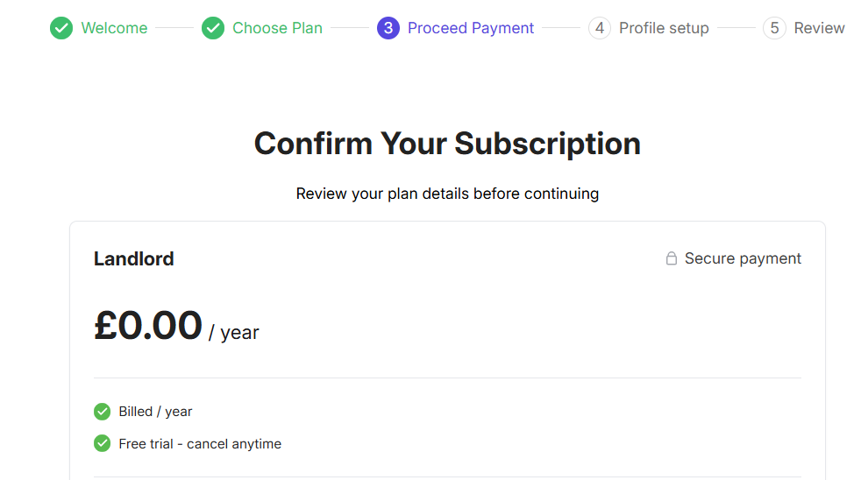Click the £0.00 price amount
Image resolution: width=868 pixels, height=480 pixels.
148,326
